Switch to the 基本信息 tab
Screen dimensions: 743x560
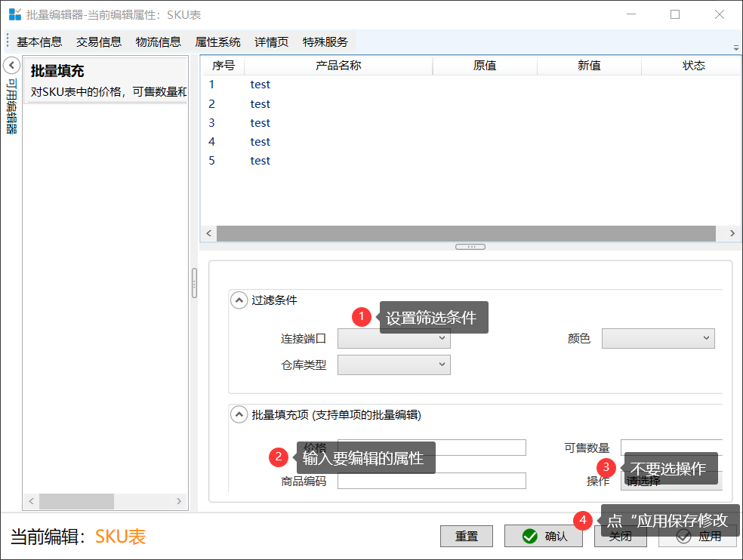(x=39, y=42)
